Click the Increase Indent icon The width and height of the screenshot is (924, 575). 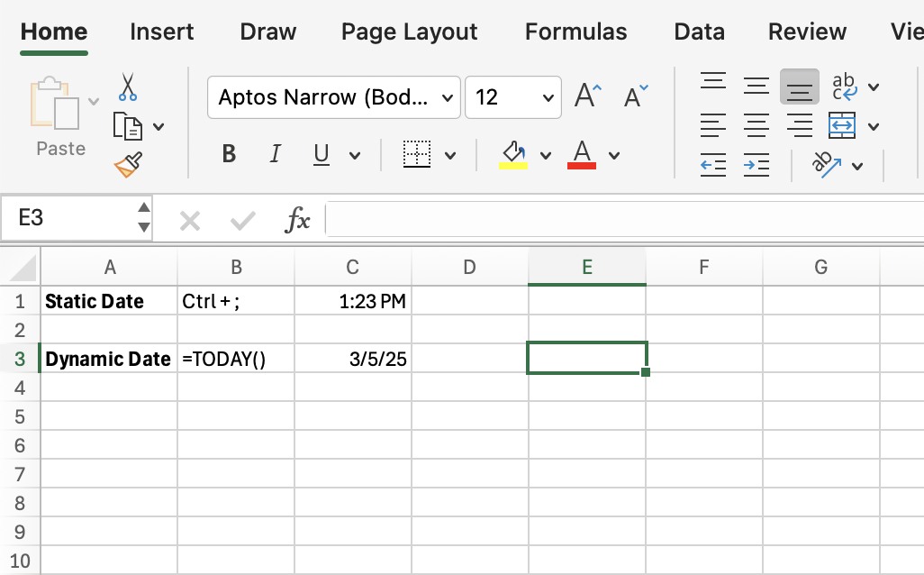(756, 165)
